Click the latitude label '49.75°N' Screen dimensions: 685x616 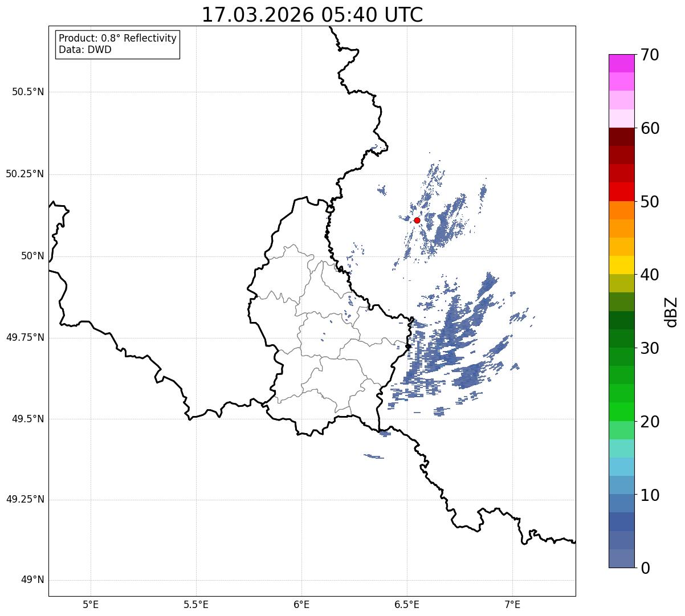(x=25, y=337)
